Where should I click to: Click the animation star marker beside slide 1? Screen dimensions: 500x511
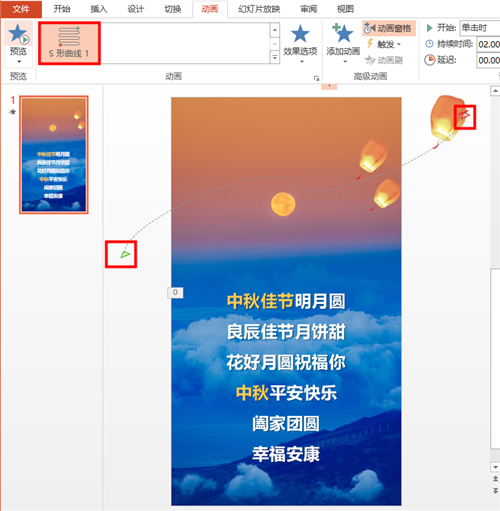[x=12, y=112]
